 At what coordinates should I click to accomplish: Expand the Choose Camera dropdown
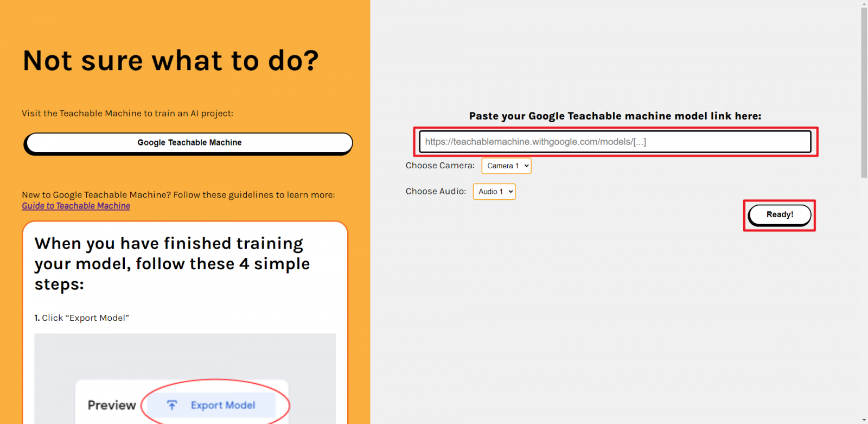[x=506, y=166]
